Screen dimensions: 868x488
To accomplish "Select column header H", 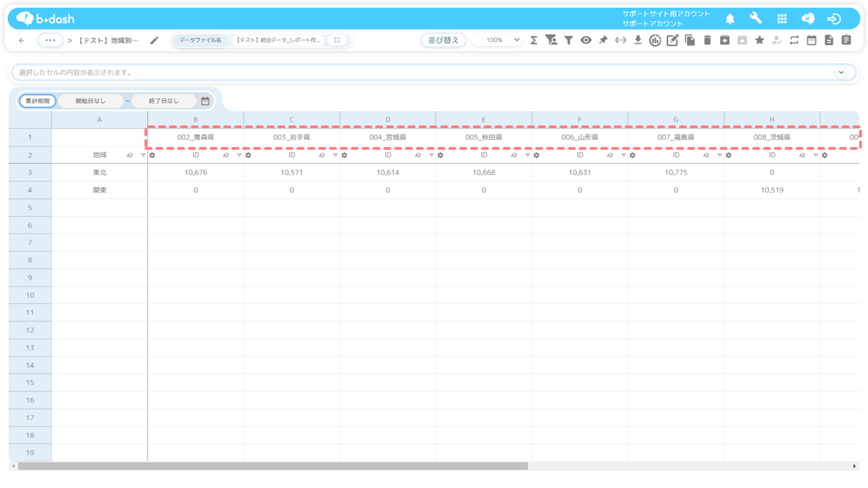I will [772, 120].
